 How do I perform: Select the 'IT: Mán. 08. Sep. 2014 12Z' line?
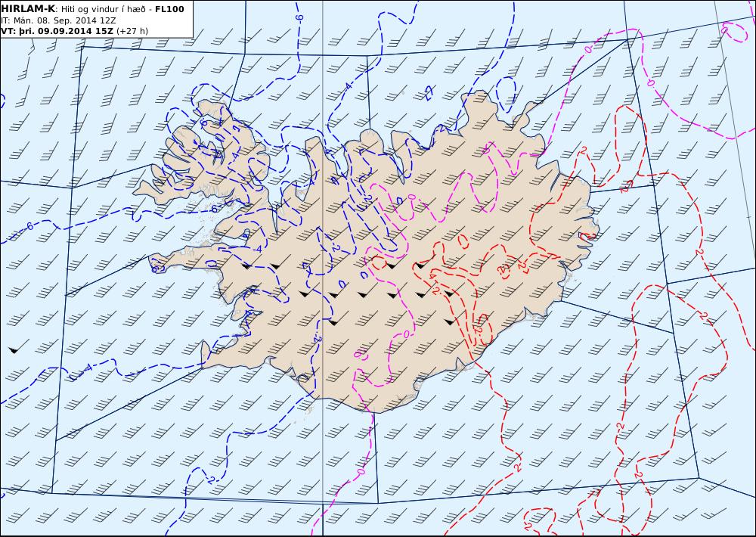(x=58, y=20)
